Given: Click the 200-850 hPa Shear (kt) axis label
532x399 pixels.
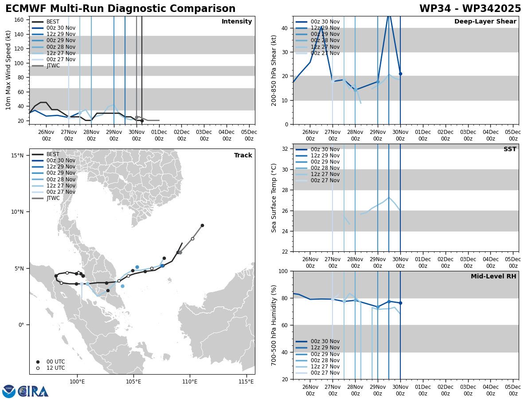Looking at the screenshot, I should click(274, 70).
